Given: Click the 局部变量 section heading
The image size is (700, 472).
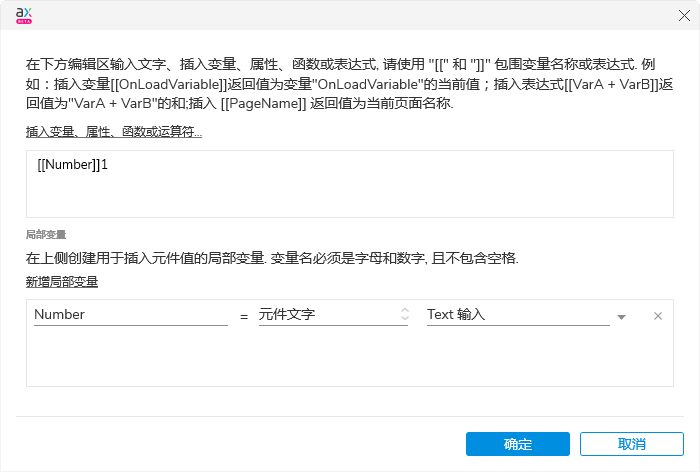Looking at the screenshot, I should [46, 234].
